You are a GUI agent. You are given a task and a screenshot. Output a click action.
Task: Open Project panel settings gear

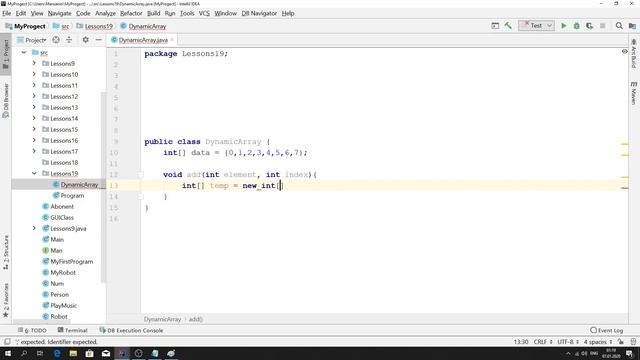[85, 40]
